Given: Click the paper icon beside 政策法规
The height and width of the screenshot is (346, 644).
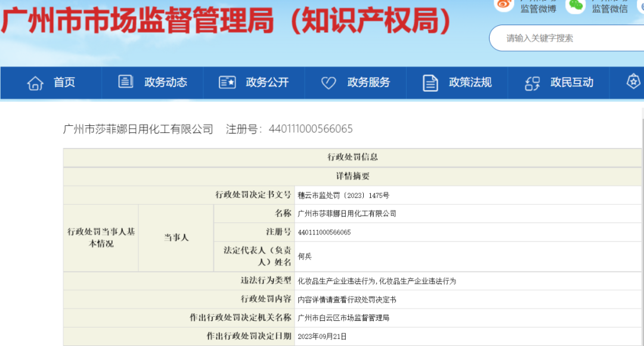Looking at the screenshot, I should 430,82.
